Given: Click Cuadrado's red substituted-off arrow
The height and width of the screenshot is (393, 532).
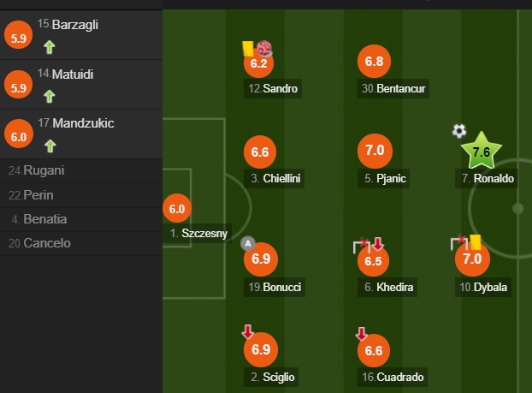Looking at the screenshot, I should [x=361, y=333].
